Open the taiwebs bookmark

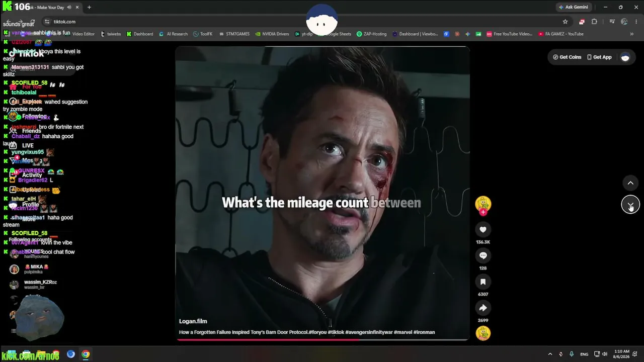click(x=111, y=34)
